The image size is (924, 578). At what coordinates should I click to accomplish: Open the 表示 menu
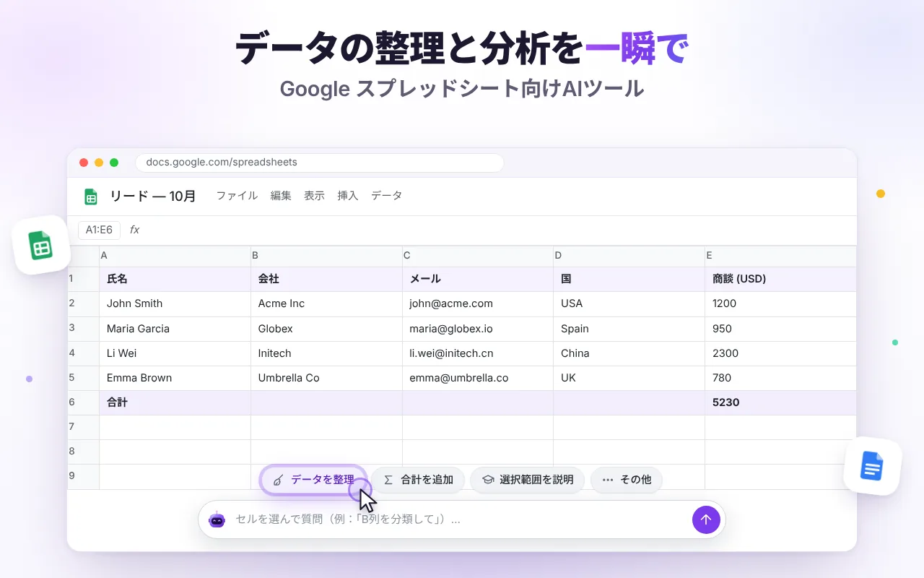click(314, 196)
